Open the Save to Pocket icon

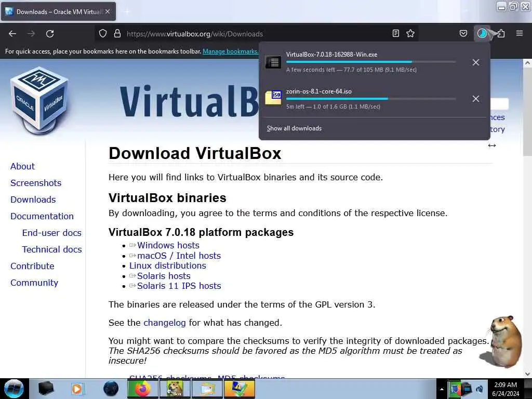[x=463, y=33]
